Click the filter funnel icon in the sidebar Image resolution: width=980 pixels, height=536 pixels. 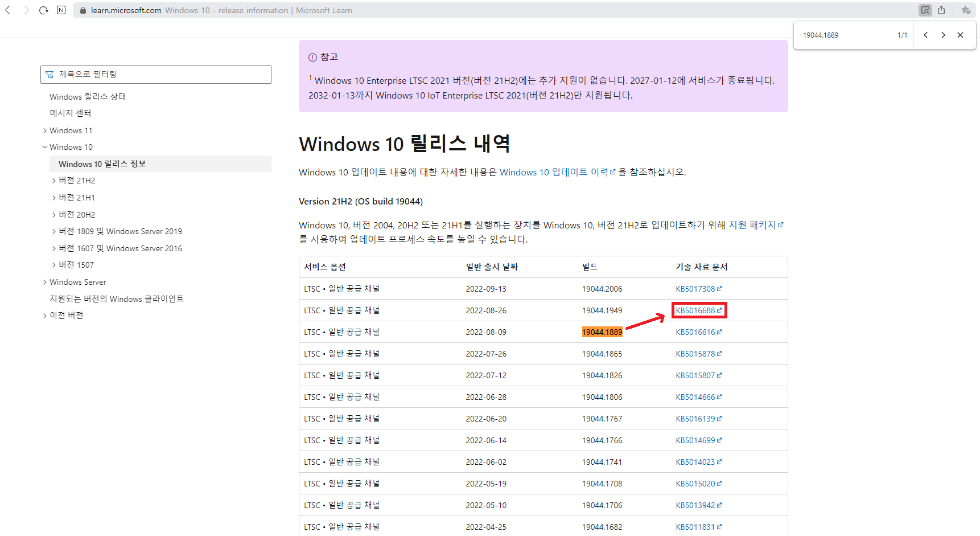50,75
